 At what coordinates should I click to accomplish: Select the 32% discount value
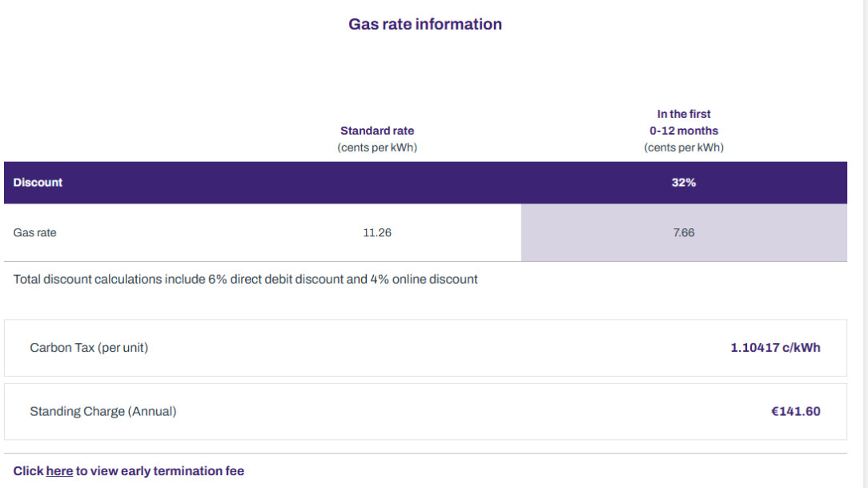coord(684,183)
